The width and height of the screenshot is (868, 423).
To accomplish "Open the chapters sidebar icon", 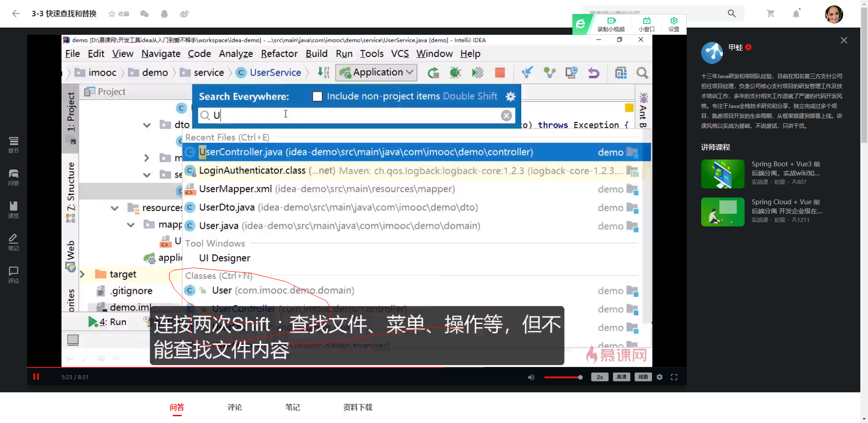I will (14, 145).
